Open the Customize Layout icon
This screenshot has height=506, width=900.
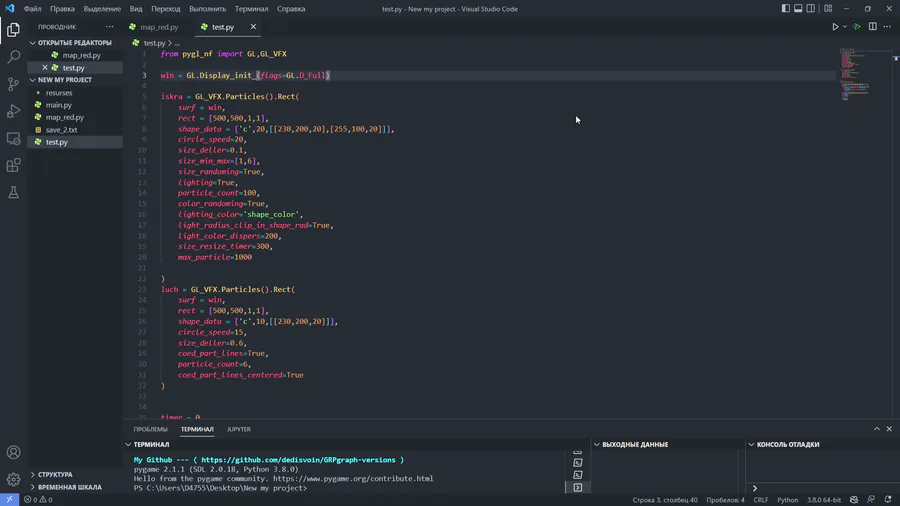pos(828,9)
